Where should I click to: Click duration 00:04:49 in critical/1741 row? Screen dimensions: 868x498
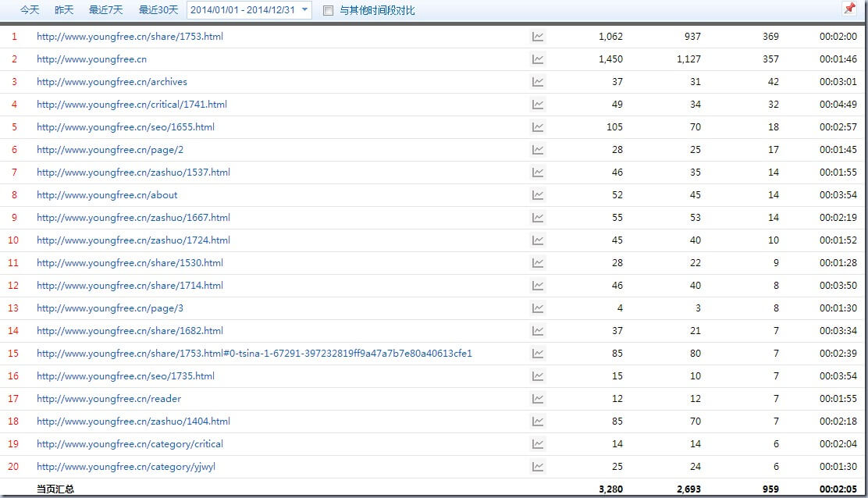coord(838,105)
